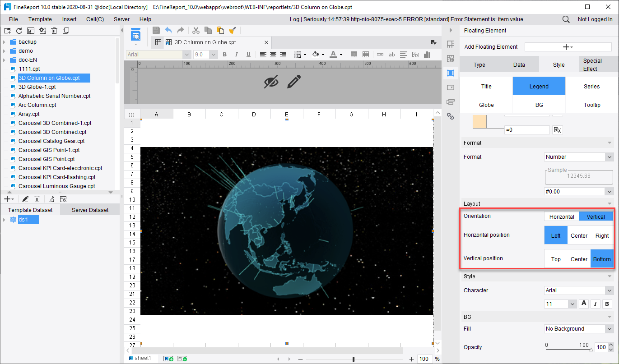The height and width of the screenshot is (364, 619).
Task: Open the Arial font family dropdown in the toolbar
Action: [186, 55]
